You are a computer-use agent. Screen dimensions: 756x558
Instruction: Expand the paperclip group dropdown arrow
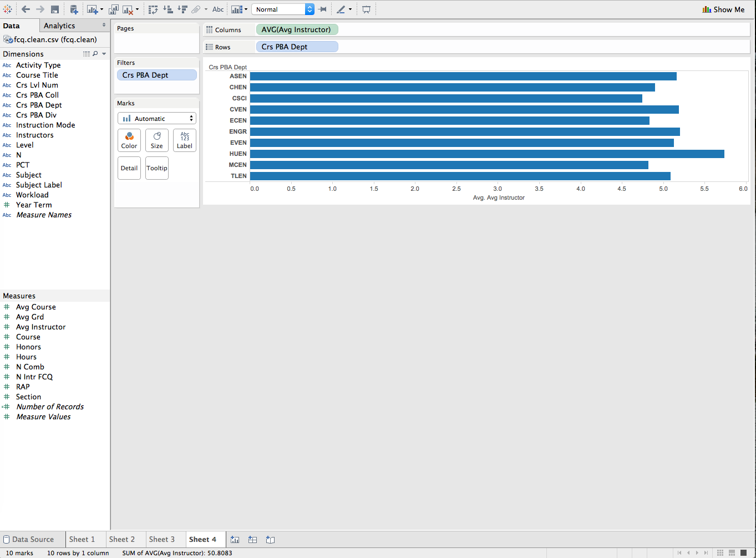[206, 9]
